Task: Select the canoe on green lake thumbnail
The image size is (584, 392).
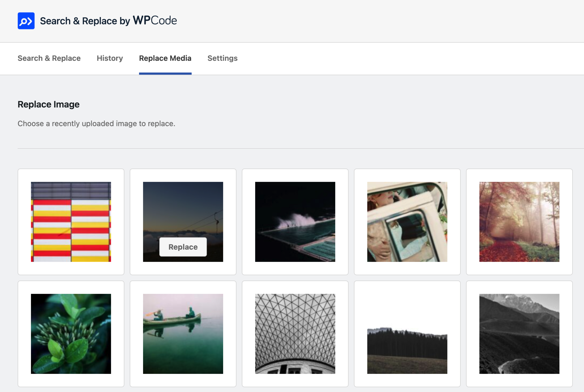Action: tap(183, 334)
